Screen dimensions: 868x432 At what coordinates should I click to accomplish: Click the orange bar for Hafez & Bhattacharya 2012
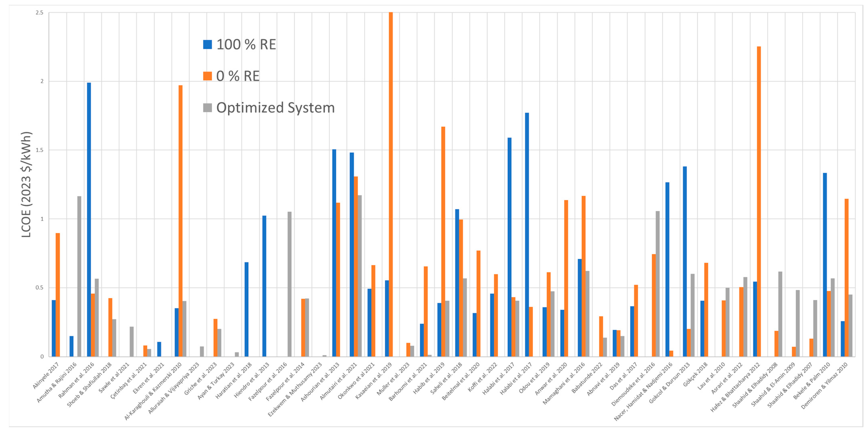(759, 201)
